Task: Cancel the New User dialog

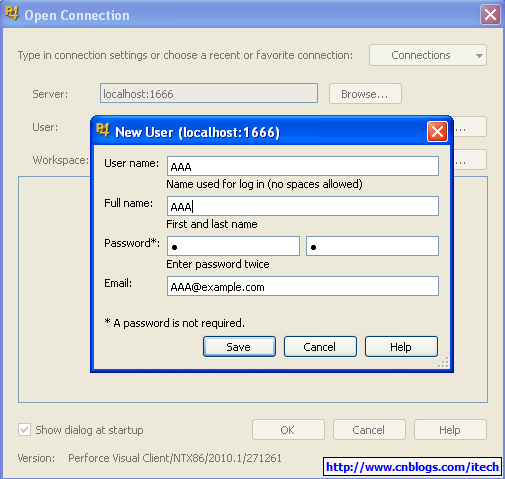Action: (320, 347)
